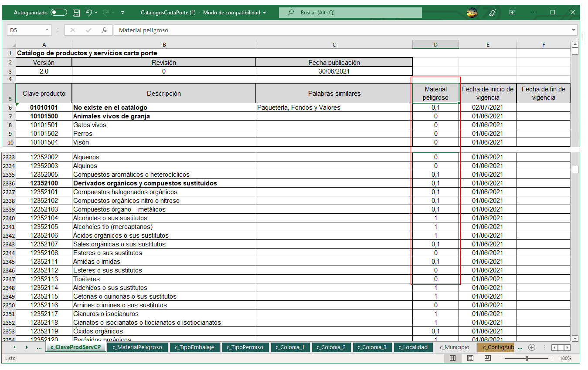Click the zoom slider handle

coord(527,358)
